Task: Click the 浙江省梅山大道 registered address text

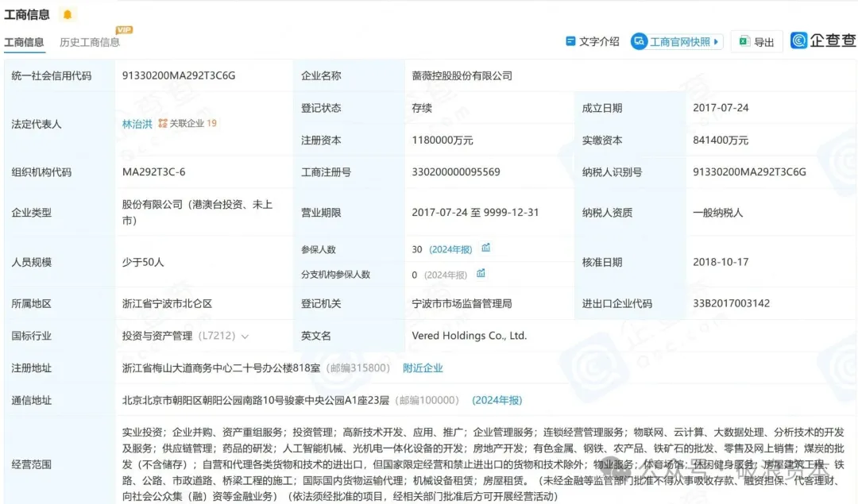Action: tap(221, 368)
